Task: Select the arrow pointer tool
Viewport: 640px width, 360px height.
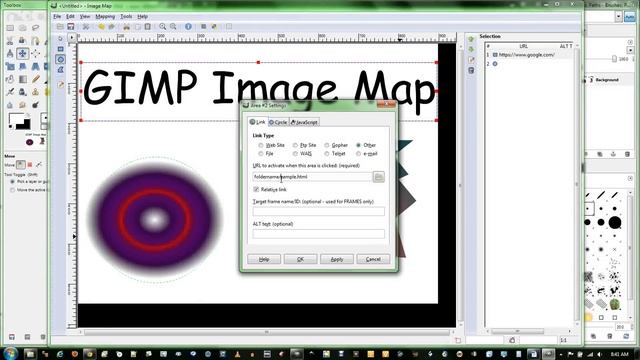Action: pos(61,38)
